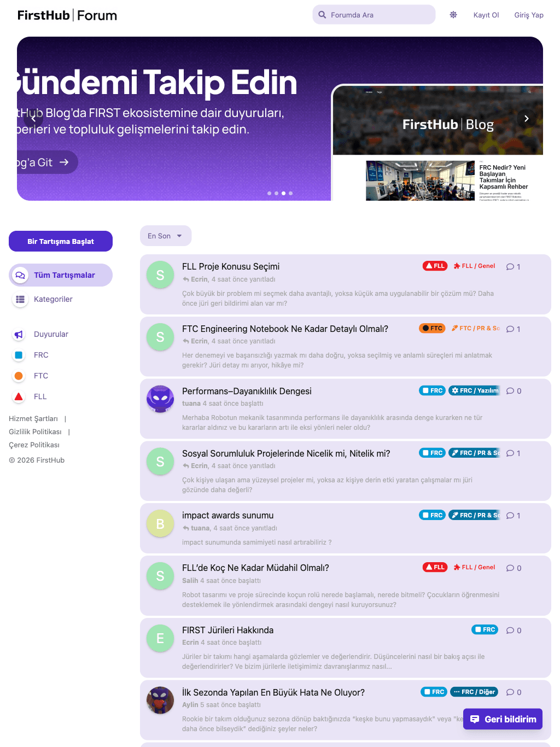Open thread FLL'de Koç Ne Kadar Müdahil Olmalı?
Screen dimensions: 560x747
255,568
